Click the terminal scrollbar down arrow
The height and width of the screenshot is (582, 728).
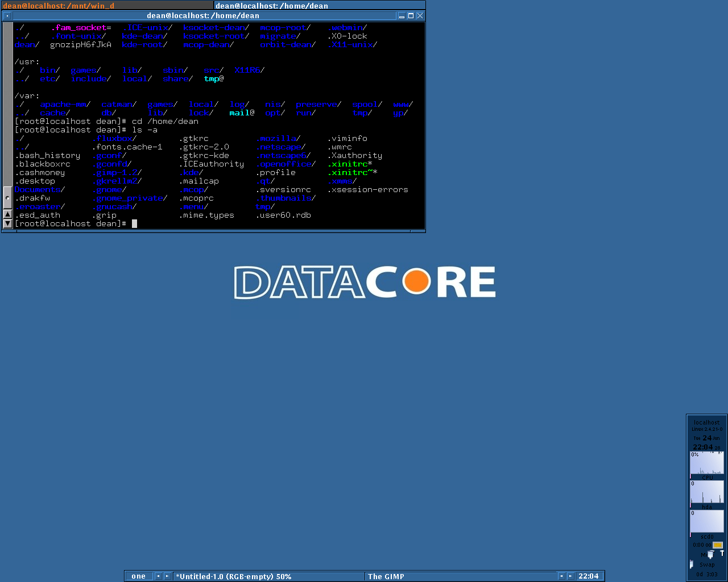[7, 223]
